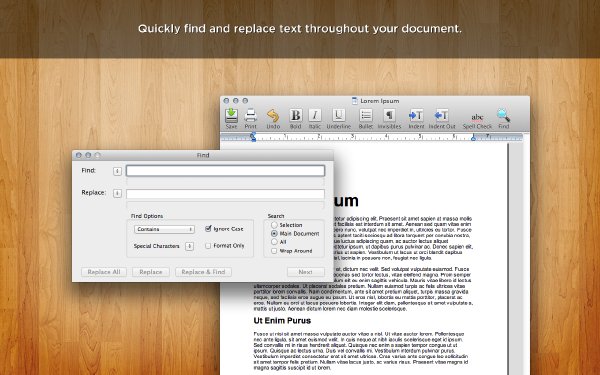
Task: Open the Find field history popup
Action: click(117, 171)
